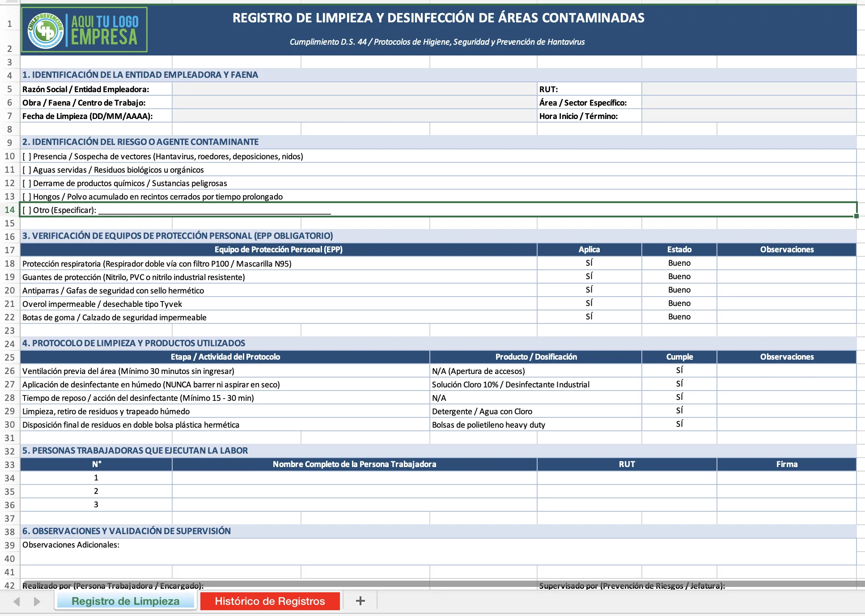The height and width of the screenshot is (616, 865).
Task: Open the Estado cell for Guantes de protección
Action: click(x=679, y=276)
